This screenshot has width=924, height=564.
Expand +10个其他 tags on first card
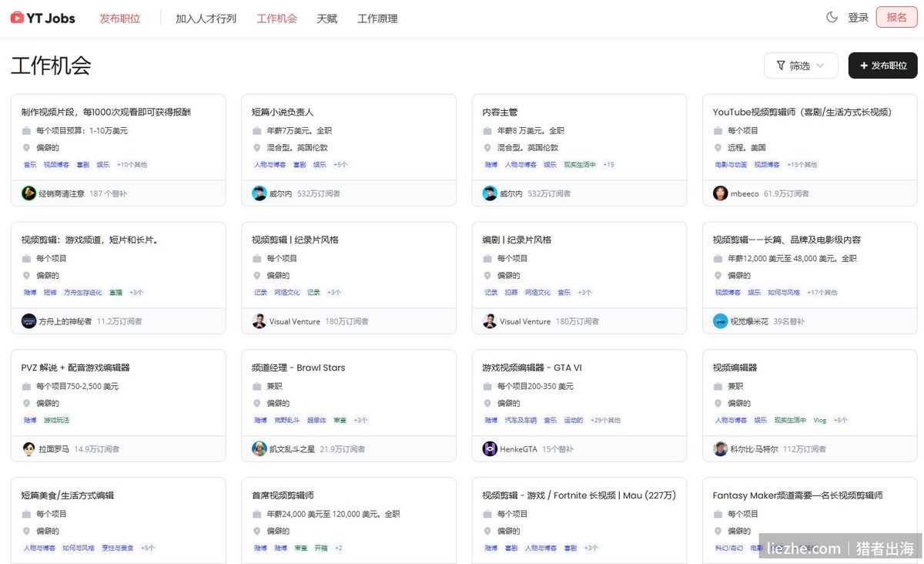(x=132, y=165)
